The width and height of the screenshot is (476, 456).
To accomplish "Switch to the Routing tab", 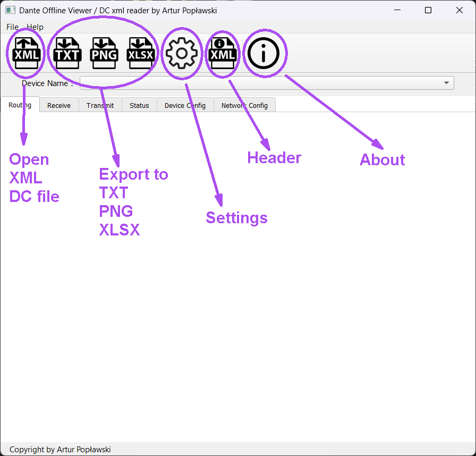I will [20, 105].
